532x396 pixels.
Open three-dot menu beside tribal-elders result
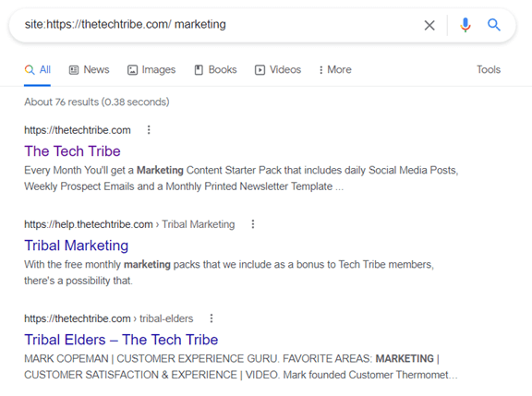pos(212,318)
